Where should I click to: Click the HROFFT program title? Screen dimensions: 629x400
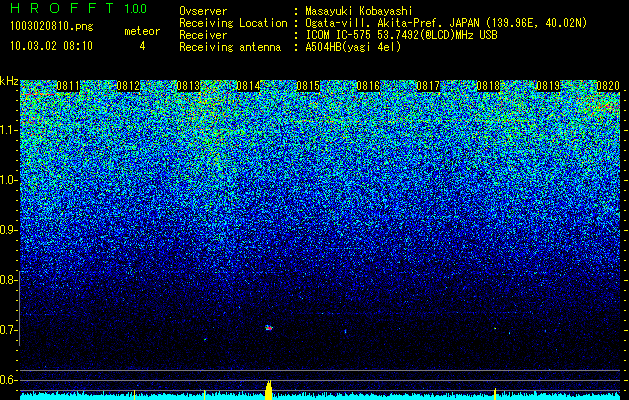tap(62, 8)
